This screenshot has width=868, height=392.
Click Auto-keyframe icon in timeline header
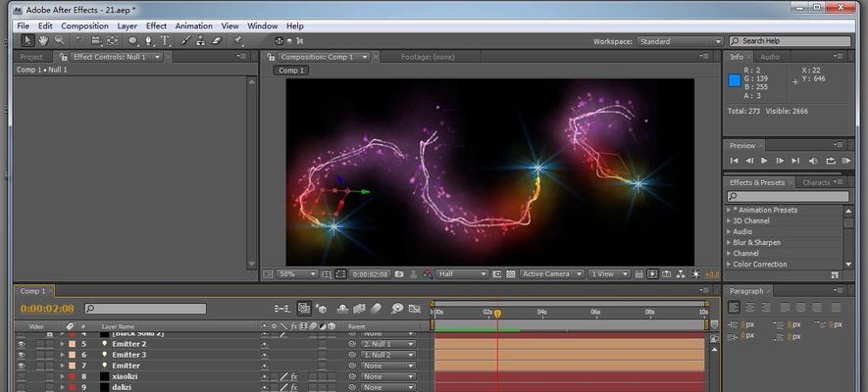pos(414,309)
